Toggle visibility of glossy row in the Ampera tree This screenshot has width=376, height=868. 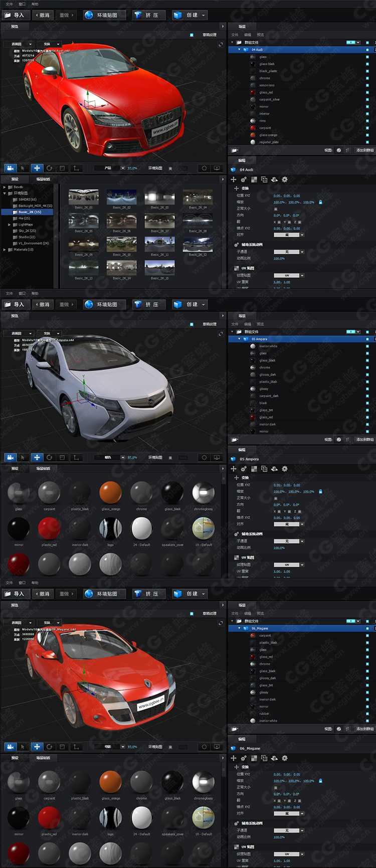point(367,389)
